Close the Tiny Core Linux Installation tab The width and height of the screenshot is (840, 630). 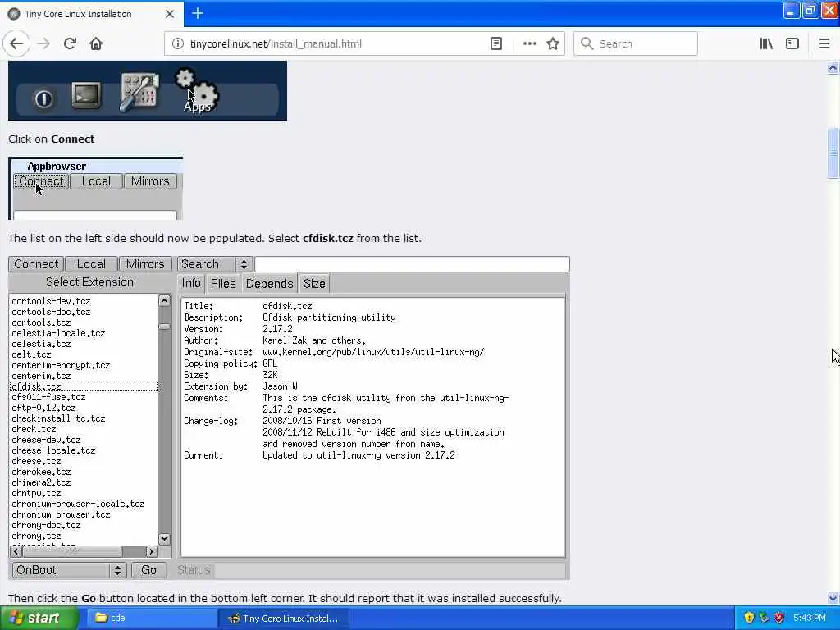click(169, 14)
